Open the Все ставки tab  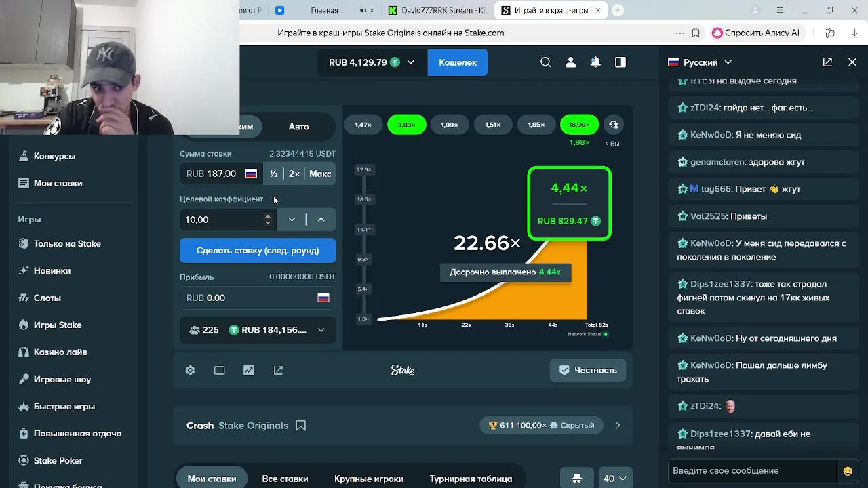(x=285, y=479)
